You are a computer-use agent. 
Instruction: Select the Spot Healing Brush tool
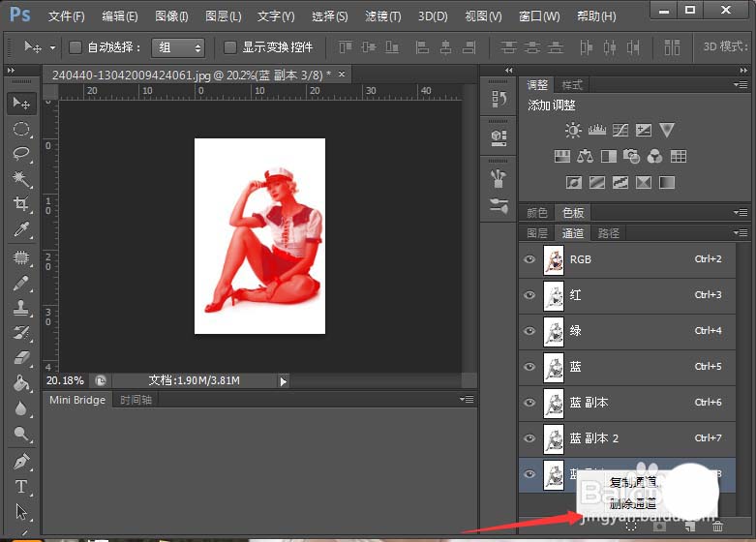point(21,257)
